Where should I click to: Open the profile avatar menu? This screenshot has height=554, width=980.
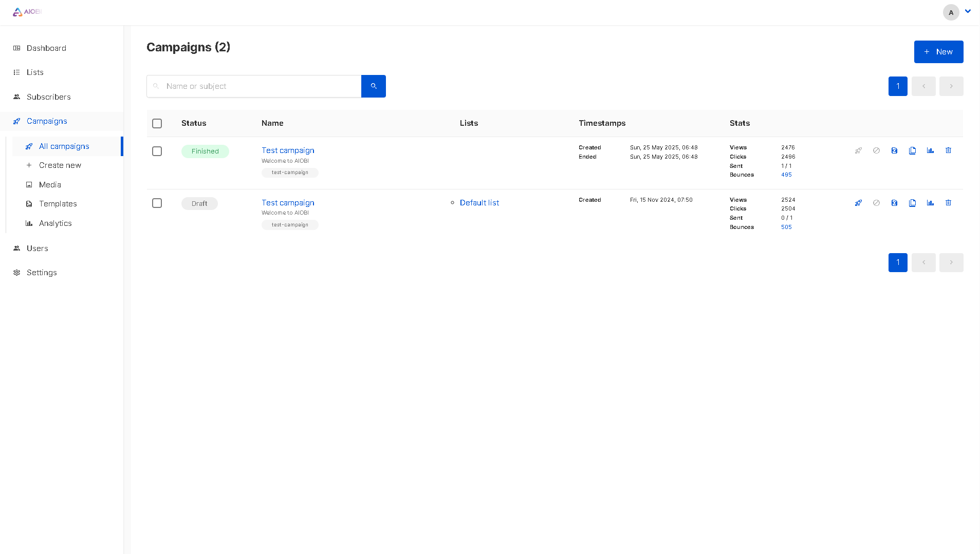pyautogui.click(x=950, y=12)
